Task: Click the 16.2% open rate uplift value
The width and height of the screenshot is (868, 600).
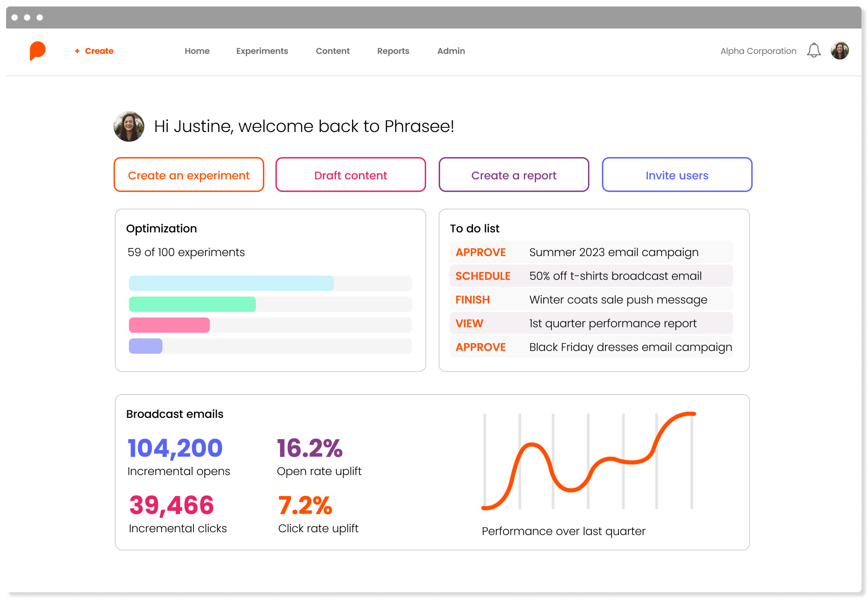Action: coord(310,448)
